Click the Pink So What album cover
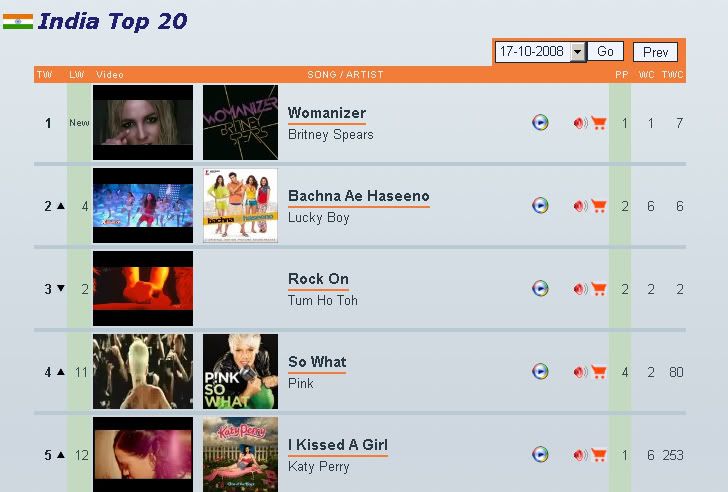This screenshot has height=492, width=728. click(x=240, y=371)
